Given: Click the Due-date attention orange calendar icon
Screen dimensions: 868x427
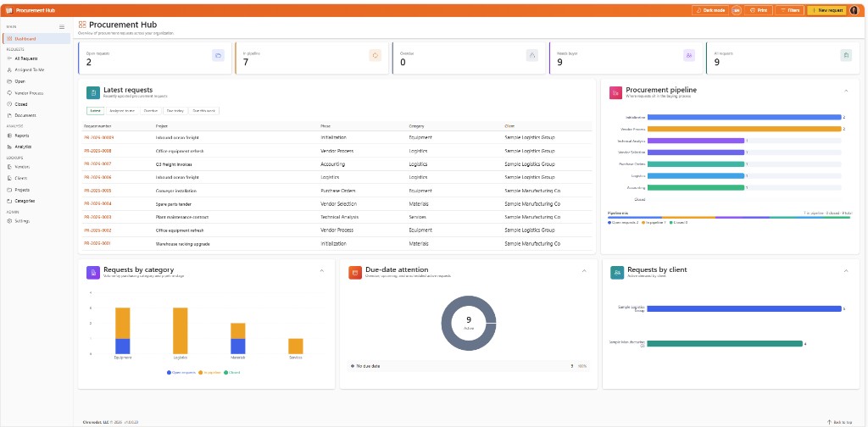Looking at the screenshot, I should click(355, 272).
